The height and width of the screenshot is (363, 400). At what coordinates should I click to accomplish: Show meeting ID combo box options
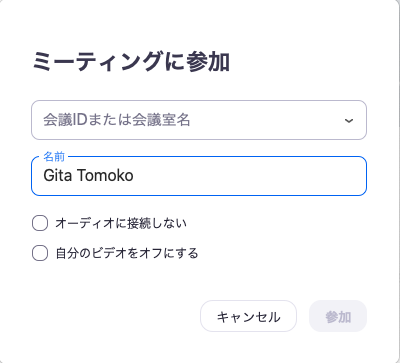point(349,120)
